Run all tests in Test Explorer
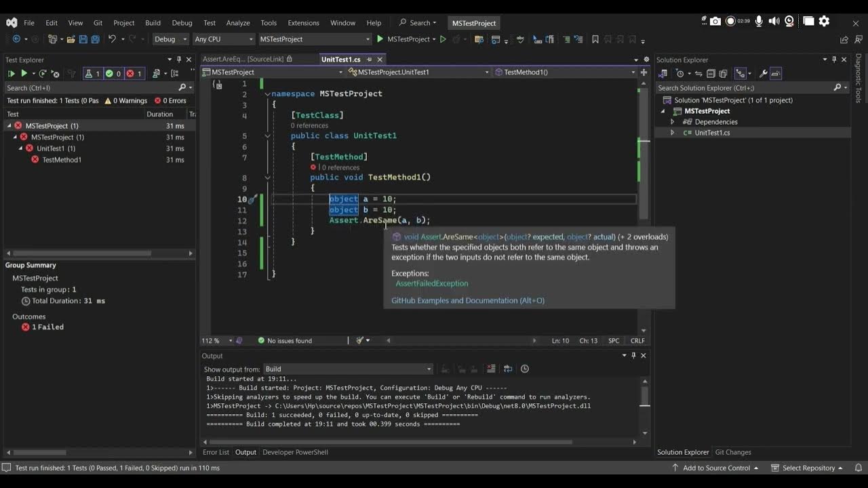The image size is (868, 488). click(x=11, y=73)
